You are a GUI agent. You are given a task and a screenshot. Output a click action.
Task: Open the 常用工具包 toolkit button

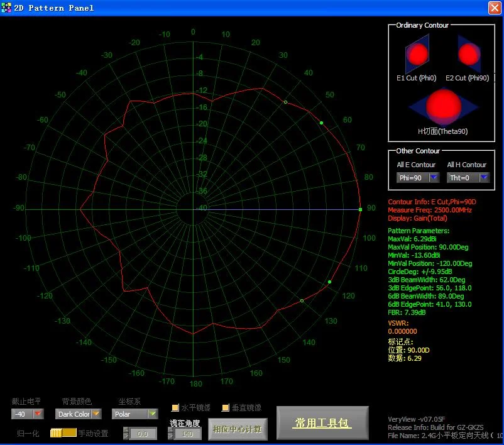tap(322, 424)
